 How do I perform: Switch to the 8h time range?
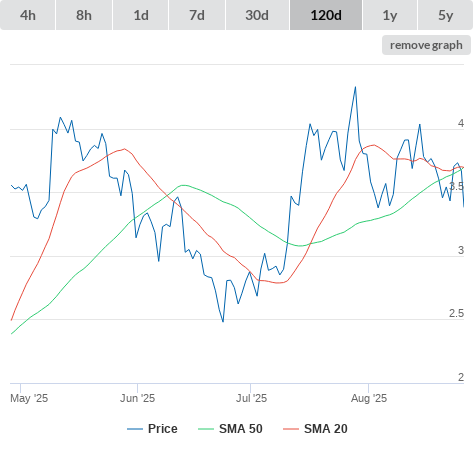tap(84, 15)
